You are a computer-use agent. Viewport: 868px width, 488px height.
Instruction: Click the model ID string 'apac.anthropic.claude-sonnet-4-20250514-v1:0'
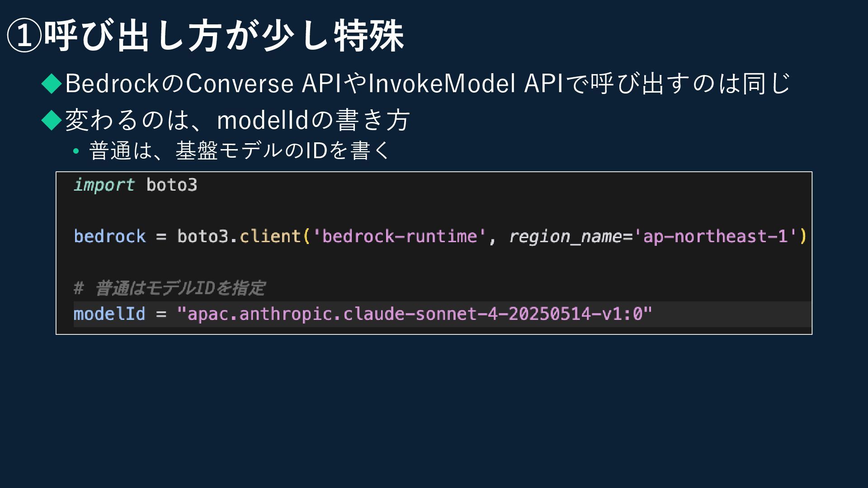[415, 314]
